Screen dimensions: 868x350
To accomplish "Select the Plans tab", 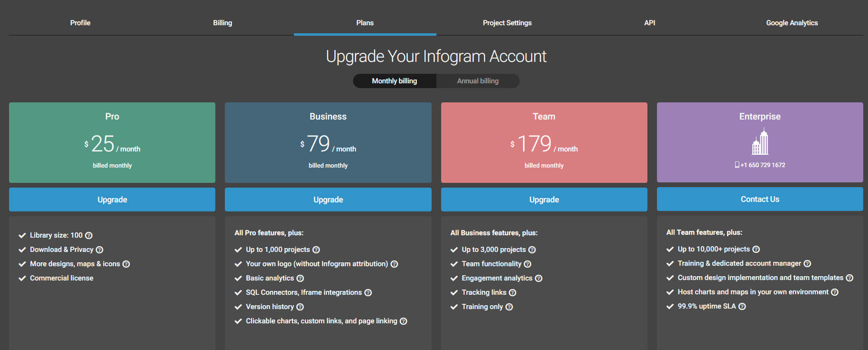I will pos(365,22).
